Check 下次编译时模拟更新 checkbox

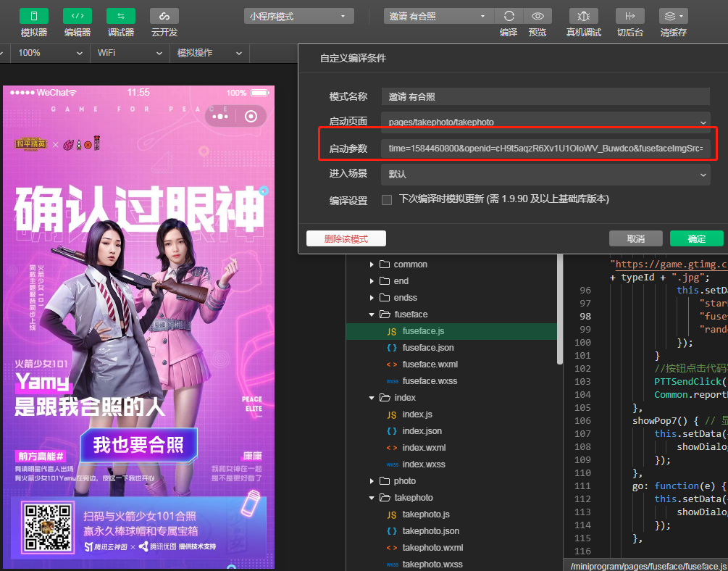(386, 200)
